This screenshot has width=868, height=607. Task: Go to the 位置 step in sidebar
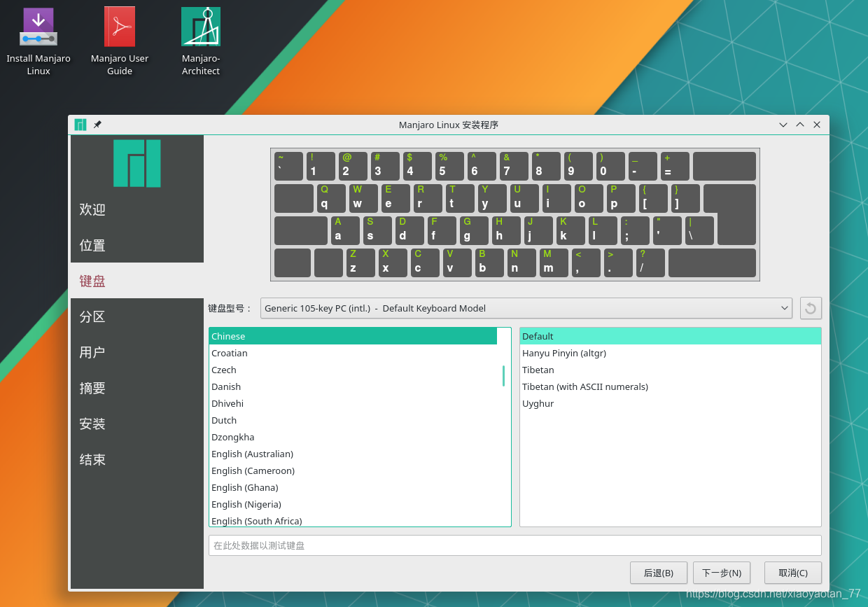(137, 245)
